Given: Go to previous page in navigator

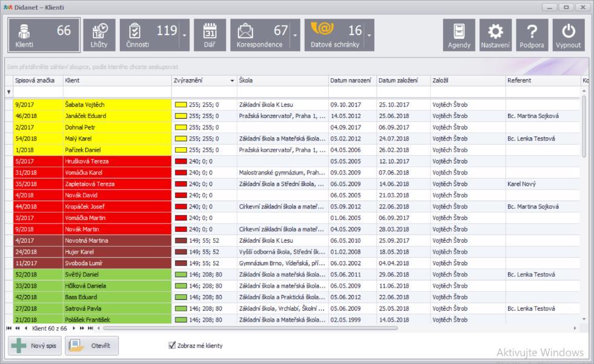Looking at the screenshot, I should [18, 328].
